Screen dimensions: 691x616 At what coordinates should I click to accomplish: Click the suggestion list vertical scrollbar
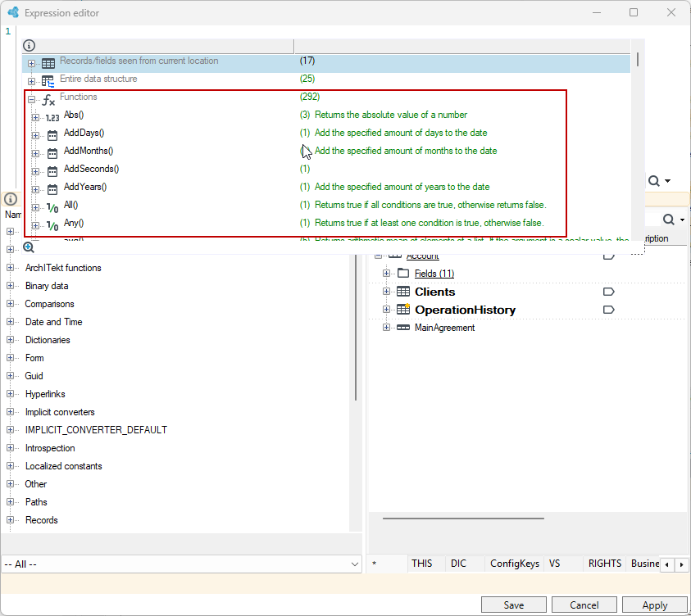[x=638, y=60]
